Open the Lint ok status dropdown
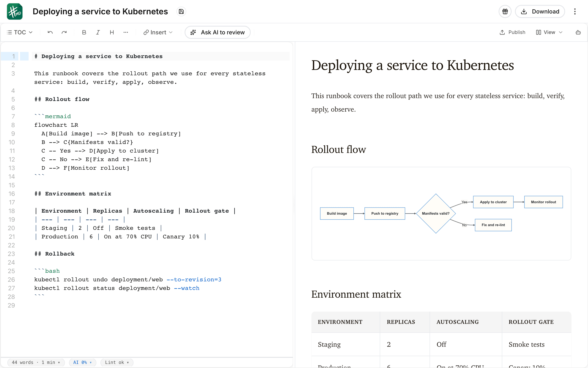Image resolution: width=588 pixels, height=368 pixels. point(117,362)
